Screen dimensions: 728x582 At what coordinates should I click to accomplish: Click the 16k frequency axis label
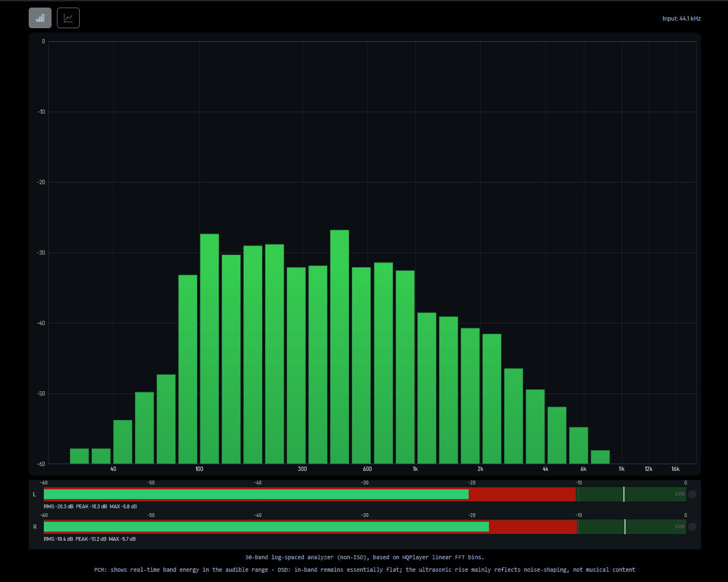675,469
